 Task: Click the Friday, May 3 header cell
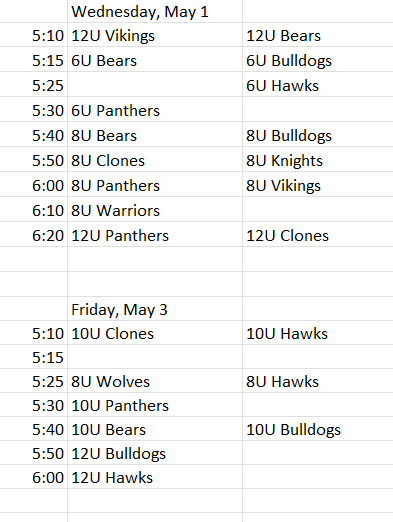point(155,309)
